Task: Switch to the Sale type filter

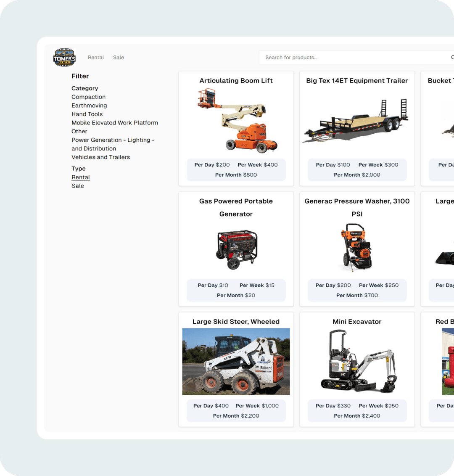Action: coord(78,185)
